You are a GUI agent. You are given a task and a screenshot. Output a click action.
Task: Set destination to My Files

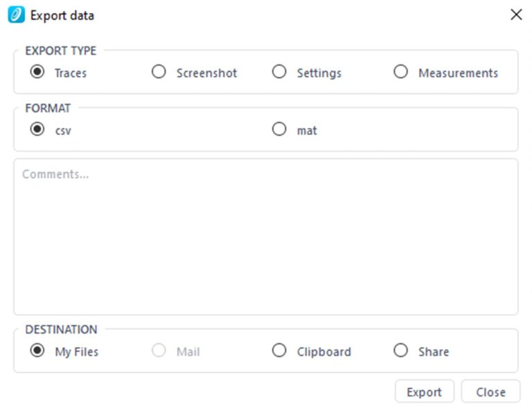37,351
